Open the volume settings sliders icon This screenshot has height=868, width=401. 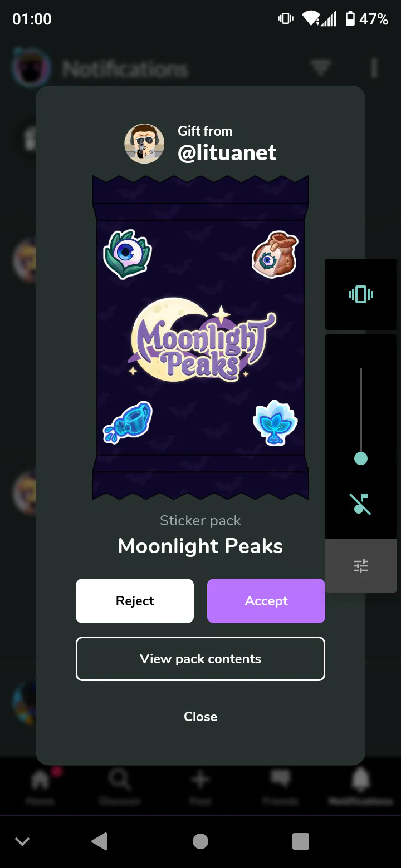click(x=361, y=566)
